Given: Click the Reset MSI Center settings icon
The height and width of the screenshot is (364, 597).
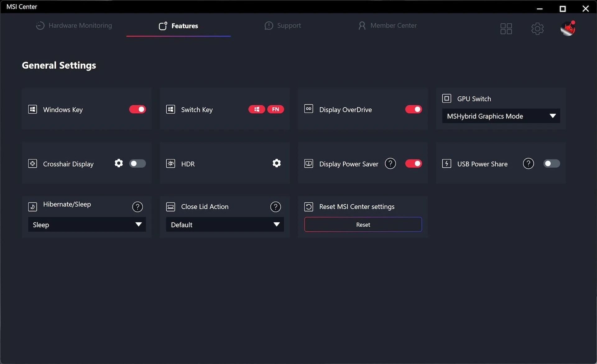Looking at the screenshot, I should pyautogui.click(x=308, y=207).
